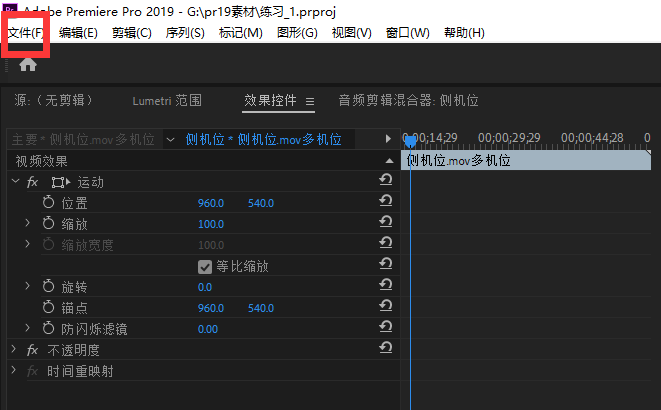
Task: Reset the Opacity (不透明度) effect
Action: tap(385, 348)
